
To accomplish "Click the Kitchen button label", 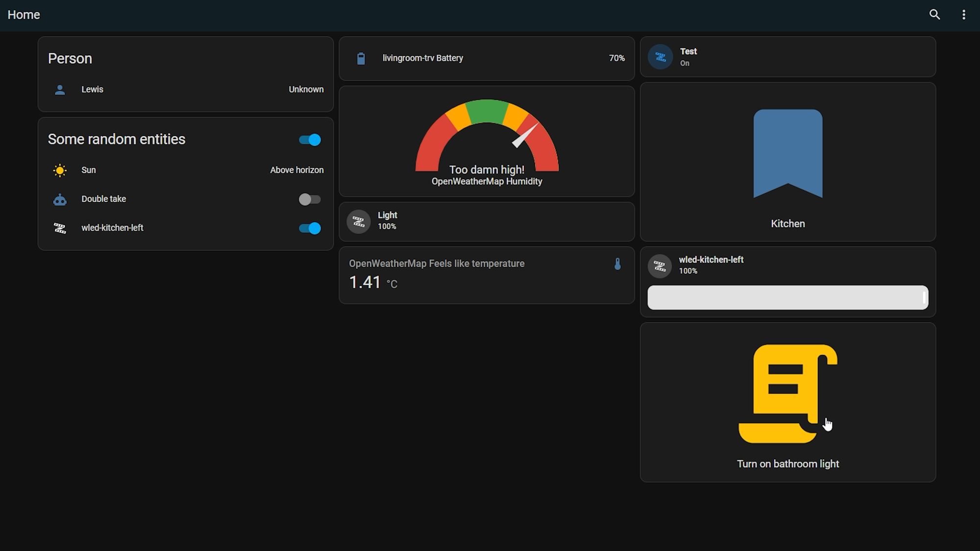I will tap(788, 224).
